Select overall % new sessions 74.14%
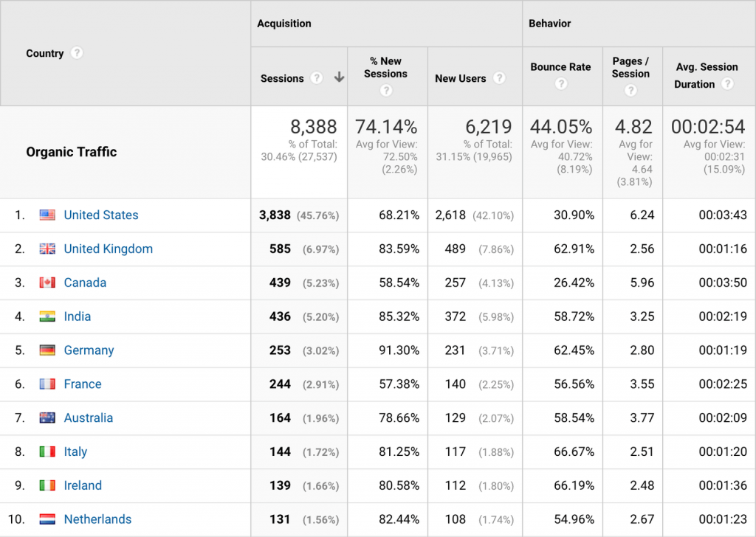This screenshot has width=756, height=537. click(386, 127)
